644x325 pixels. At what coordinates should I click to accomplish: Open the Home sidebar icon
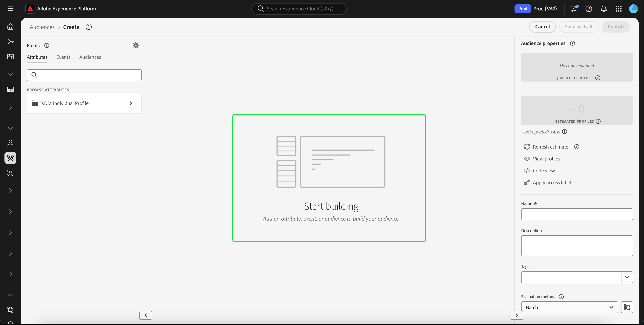10,26
